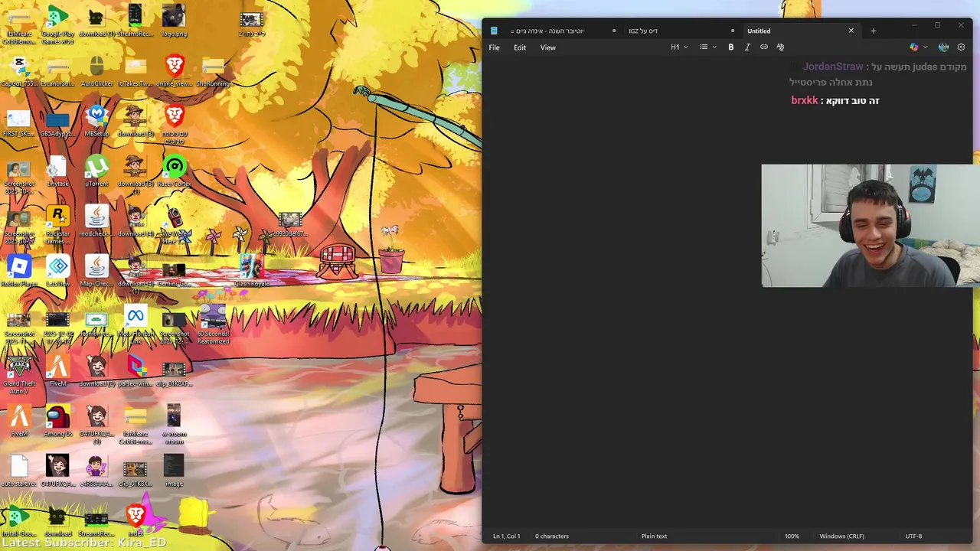Screen dimensions: 980x551
Task: Select the Meta Horizon Link icon
Action: pyautogui.click(x=136, y=325)
